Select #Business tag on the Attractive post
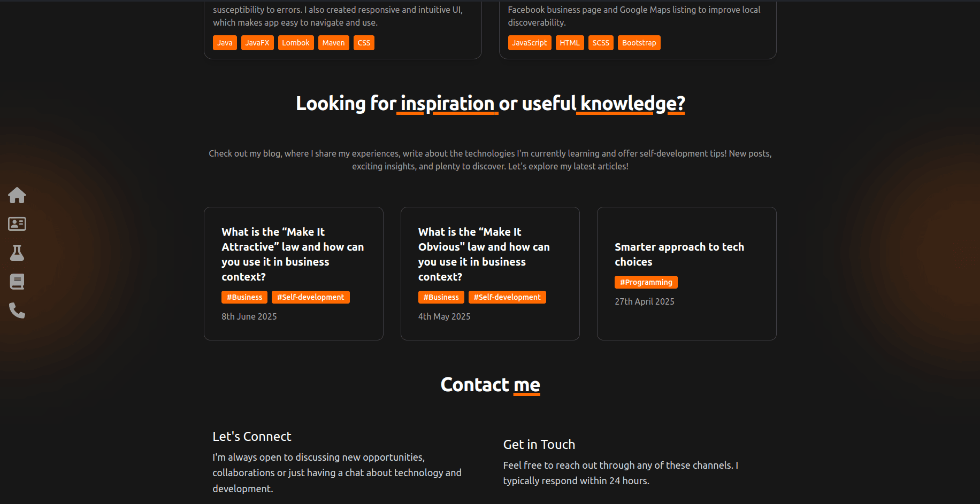Screen dimensions: 980x504 tap(244, 297)
